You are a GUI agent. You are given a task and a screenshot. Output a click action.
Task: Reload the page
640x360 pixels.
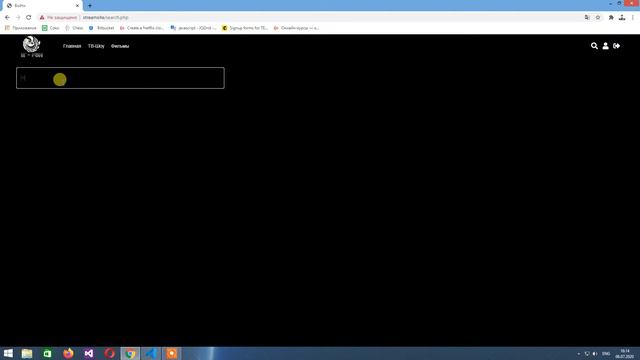tap(29, 18)
